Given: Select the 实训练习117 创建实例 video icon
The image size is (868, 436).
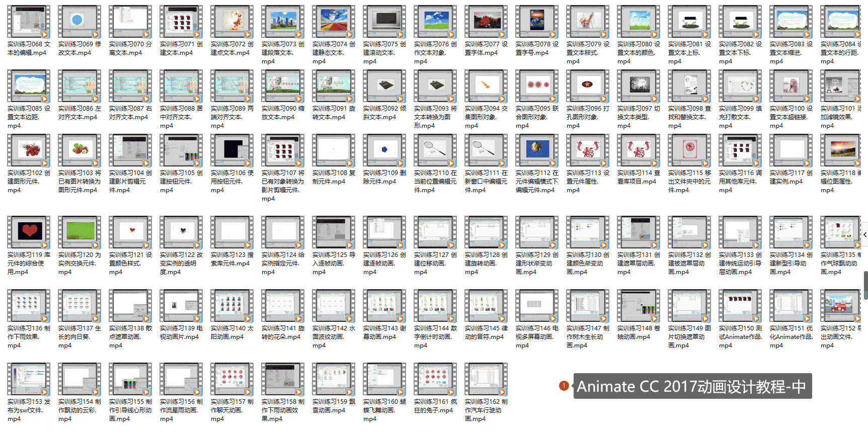Looking at the screenshot, I should (791, 151).
